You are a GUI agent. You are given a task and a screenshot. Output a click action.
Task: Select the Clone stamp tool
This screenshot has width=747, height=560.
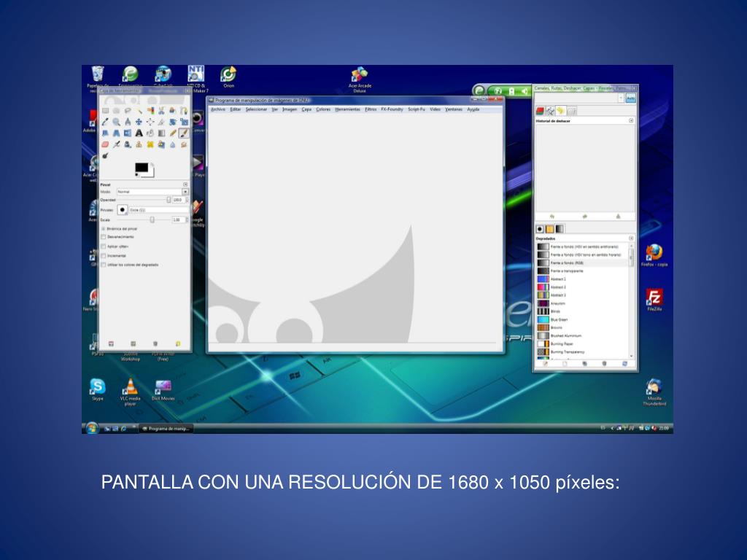click(x=139, y=144)
